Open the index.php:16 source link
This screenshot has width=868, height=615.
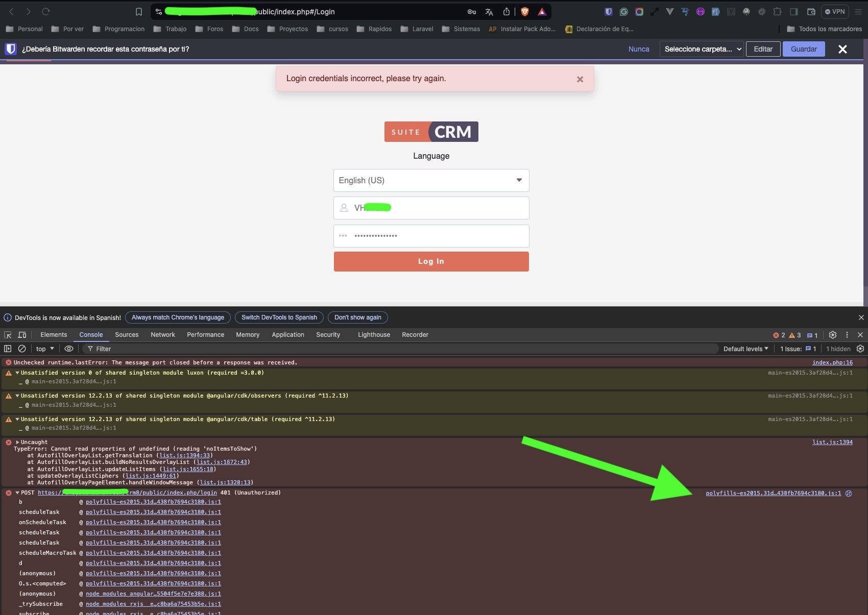(832, 362)
